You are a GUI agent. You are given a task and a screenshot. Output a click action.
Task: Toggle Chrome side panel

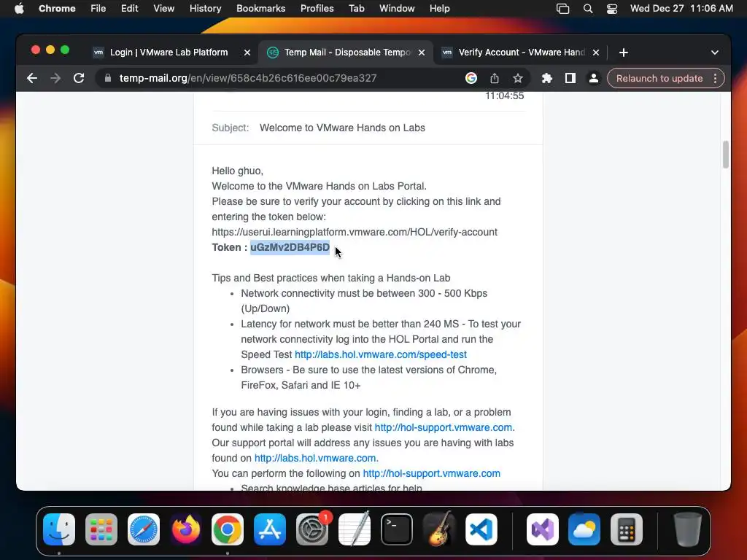pos(570,78)
